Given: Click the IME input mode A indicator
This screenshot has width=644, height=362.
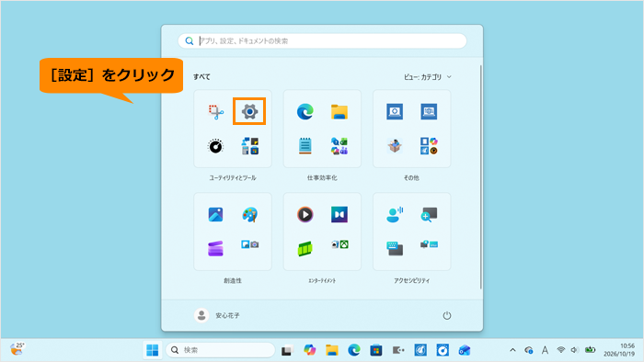Looking at the screenshot, I should (x=545, y=350).
